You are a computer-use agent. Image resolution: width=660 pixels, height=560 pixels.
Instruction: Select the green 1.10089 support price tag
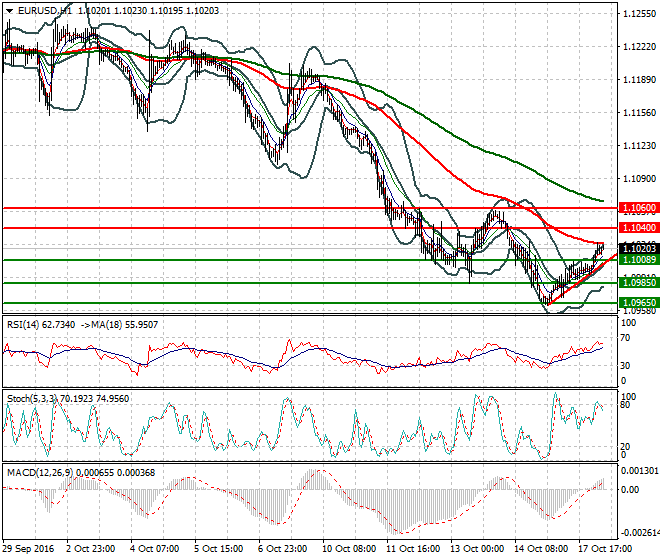coord(638,260)
